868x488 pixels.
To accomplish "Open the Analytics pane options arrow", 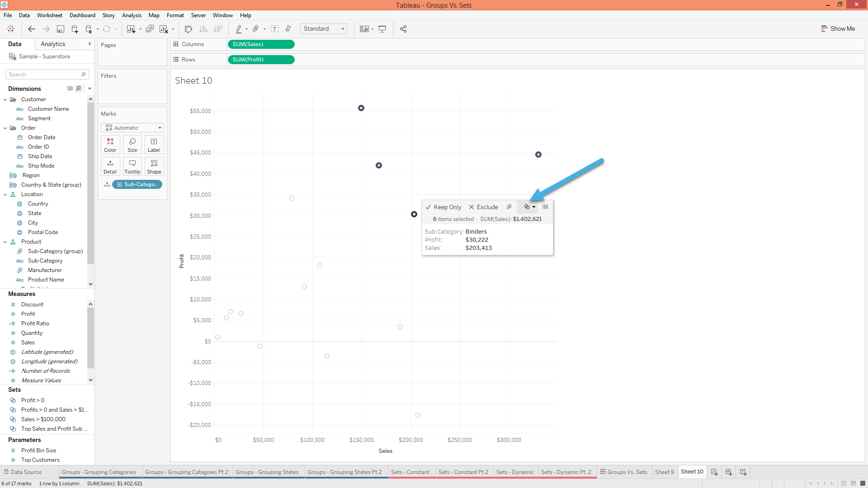I will [x=90, y=44].
